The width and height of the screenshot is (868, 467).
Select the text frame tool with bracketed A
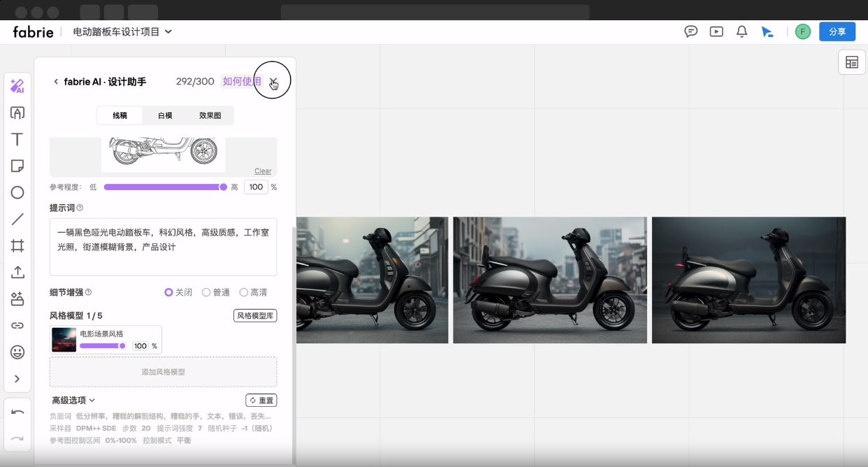[x=17, y=113]
